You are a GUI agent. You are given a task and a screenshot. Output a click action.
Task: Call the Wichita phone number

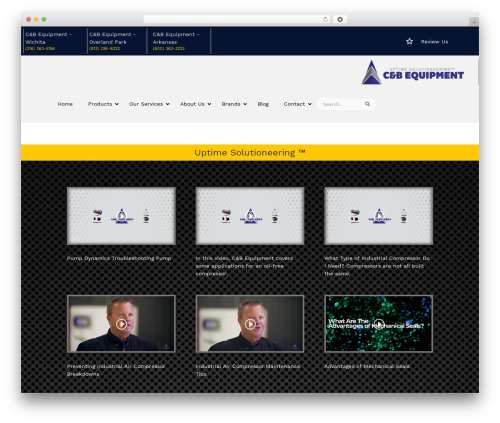pos(40,49)
